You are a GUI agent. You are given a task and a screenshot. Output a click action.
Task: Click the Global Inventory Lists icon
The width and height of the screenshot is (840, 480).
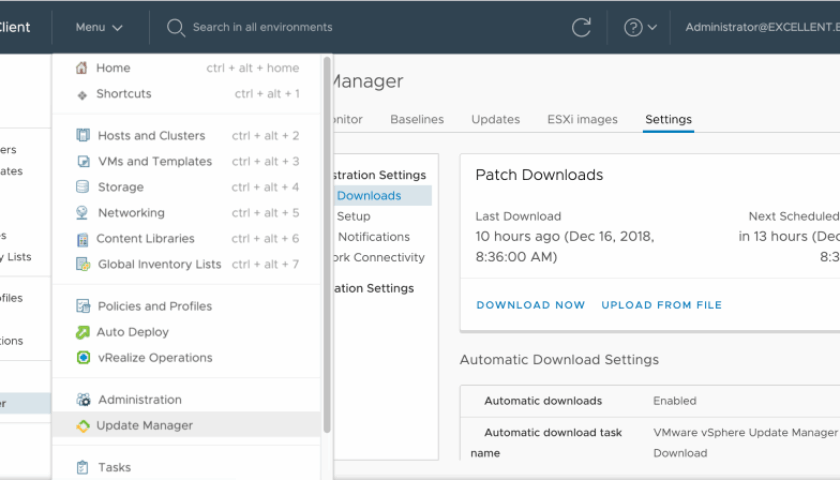pyautogui.click(x=83, y=264)
